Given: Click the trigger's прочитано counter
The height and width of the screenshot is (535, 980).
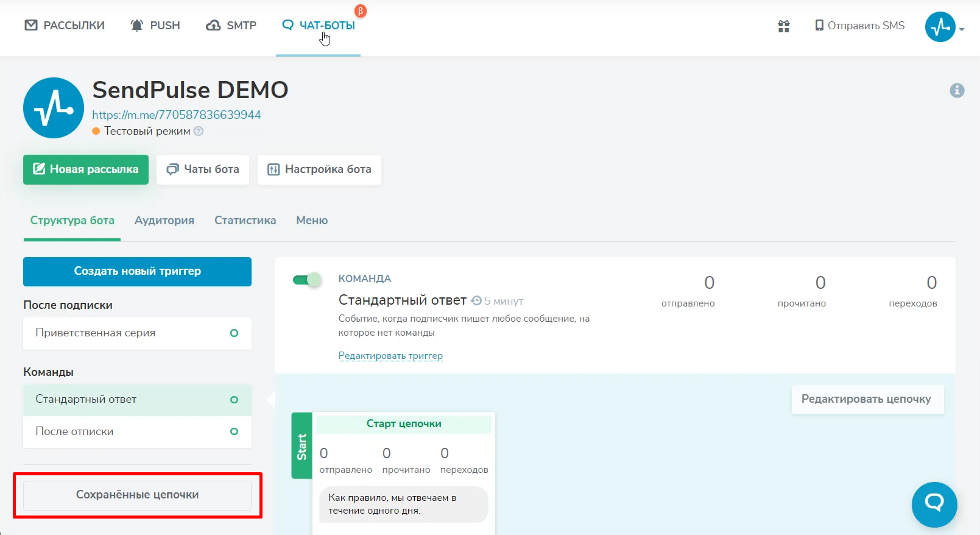Looking at the screenshot, I should coord(802,291).
